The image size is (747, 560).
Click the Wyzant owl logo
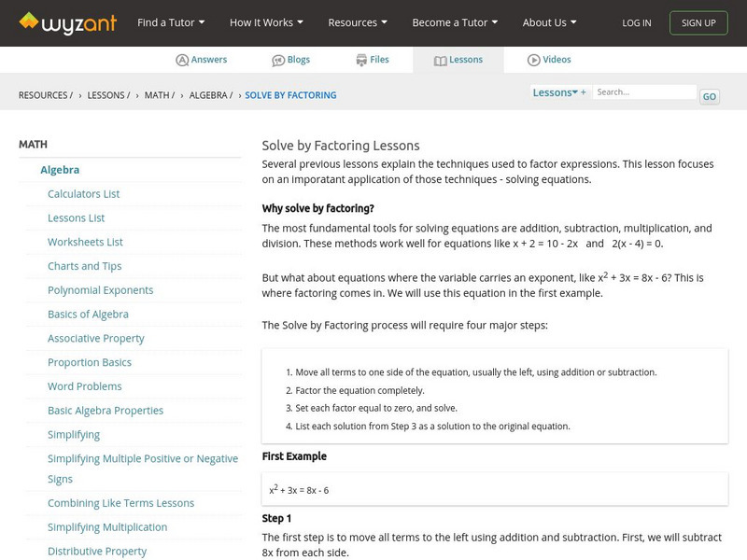pyautogui.click(x=30, y=21)
